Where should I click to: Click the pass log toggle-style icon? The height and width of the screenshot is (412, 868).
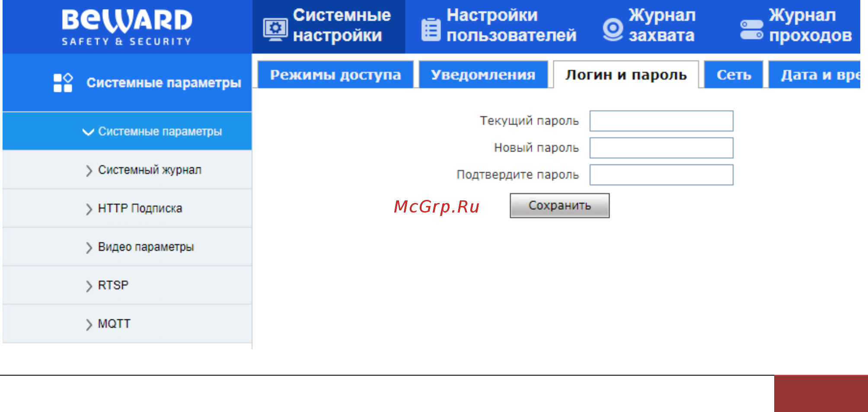pos(751,30)
